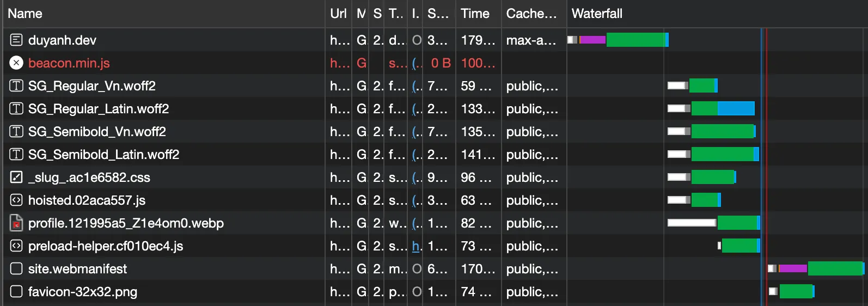Click the font icon for SG_Regular_Vn.woff2
This screenshot has width=868, height=306.
point(16,86)
